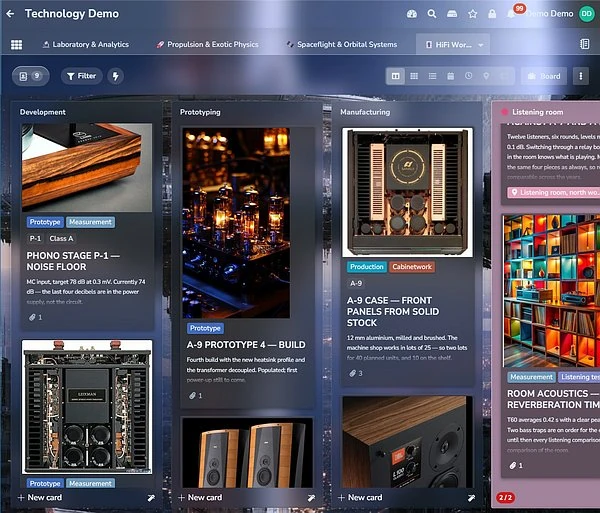600x513 pixels.
Task: Switch to timeline clock view
Action: (468, 76)
